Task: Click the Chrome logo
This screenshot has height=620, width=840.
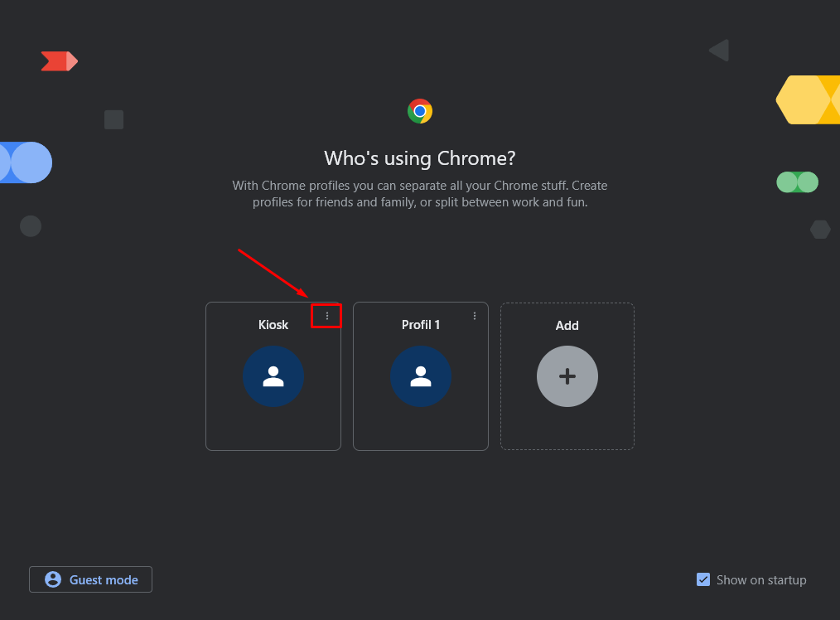Action: (420, 111)
